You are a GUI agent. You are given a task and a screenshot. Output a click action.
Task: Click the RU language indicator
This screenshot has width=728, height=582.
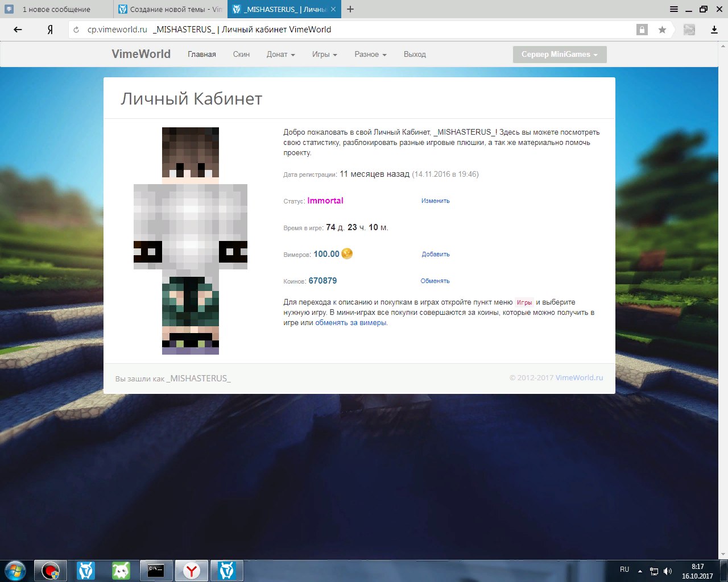click(x=624, y=569)
